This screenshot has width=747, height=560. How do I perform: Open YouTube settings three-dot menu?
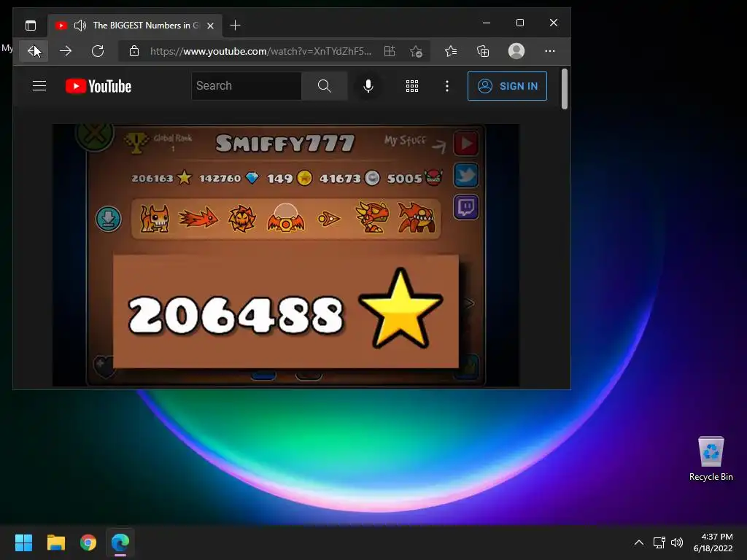447,86
